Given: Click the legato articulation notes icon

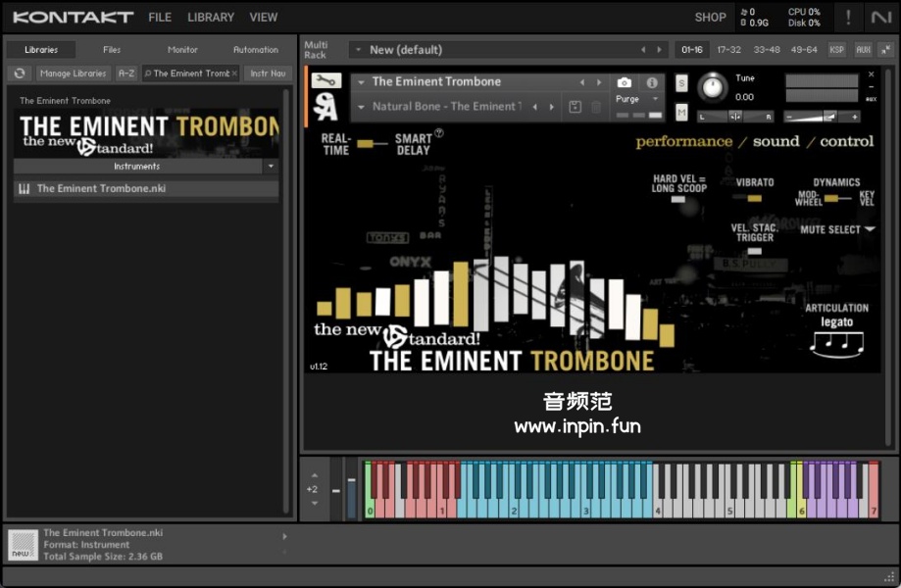Looking at the screenshot, I should 836,345.
